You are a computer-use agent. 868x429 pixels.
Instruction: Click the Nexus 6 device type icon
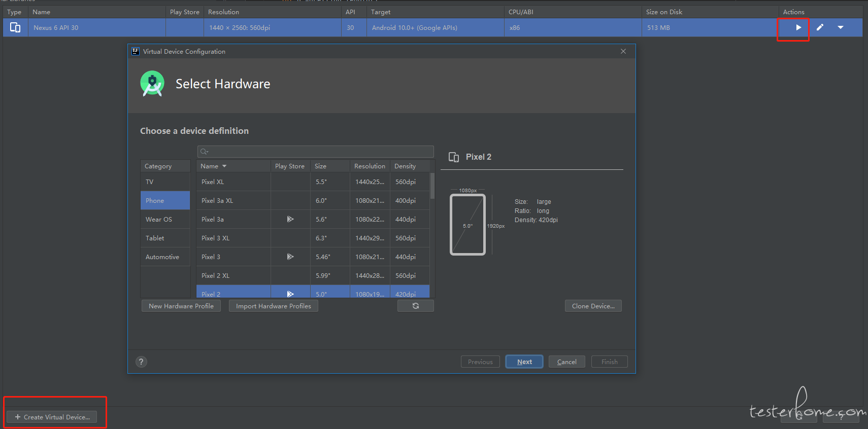coord(15,27)
